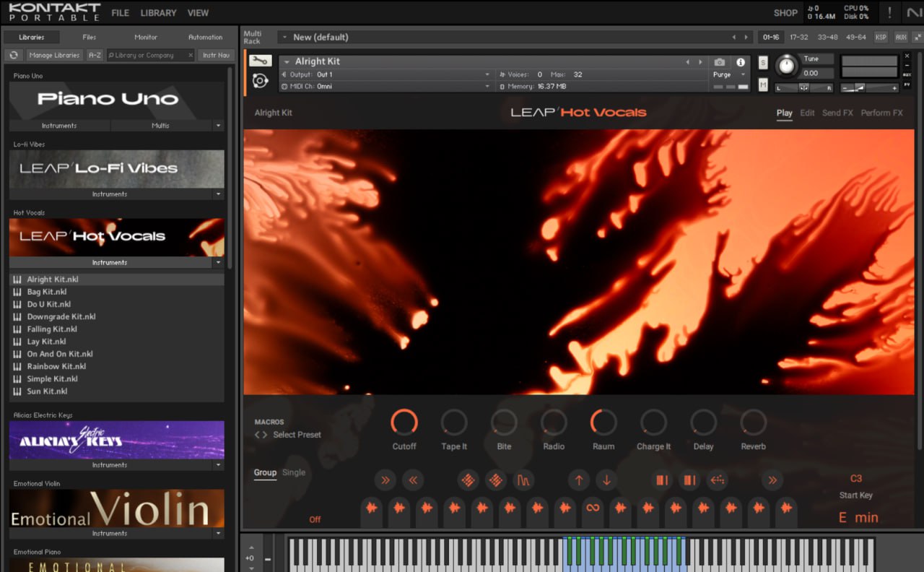Viewport: 924px width, 572px height.
Task: Toggle the Instr Nav panel
Action: [x=216, y=55]
